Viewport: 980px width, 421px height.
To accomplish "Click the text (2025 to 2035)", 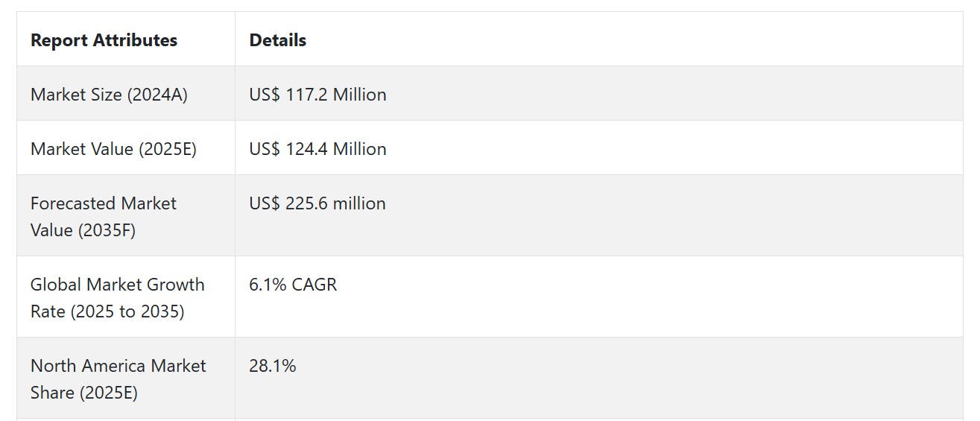I will tap(127, 311).
